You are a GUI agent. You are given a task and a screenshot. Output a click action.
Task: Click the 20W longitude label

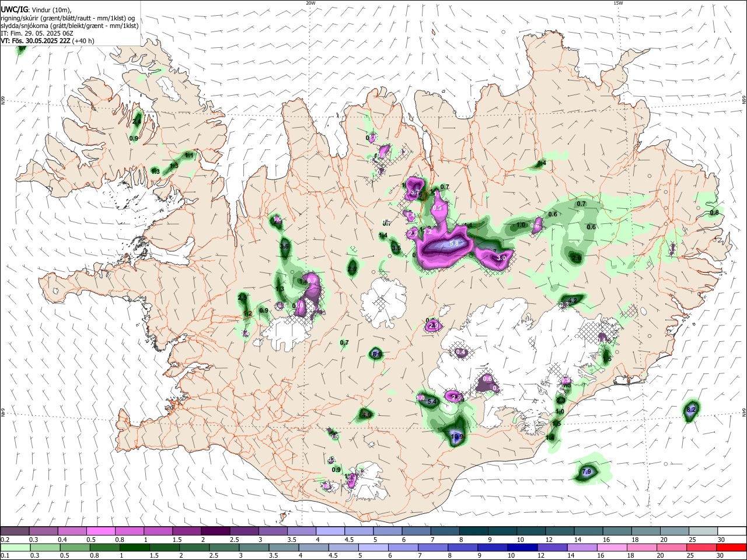coord(311,3)
